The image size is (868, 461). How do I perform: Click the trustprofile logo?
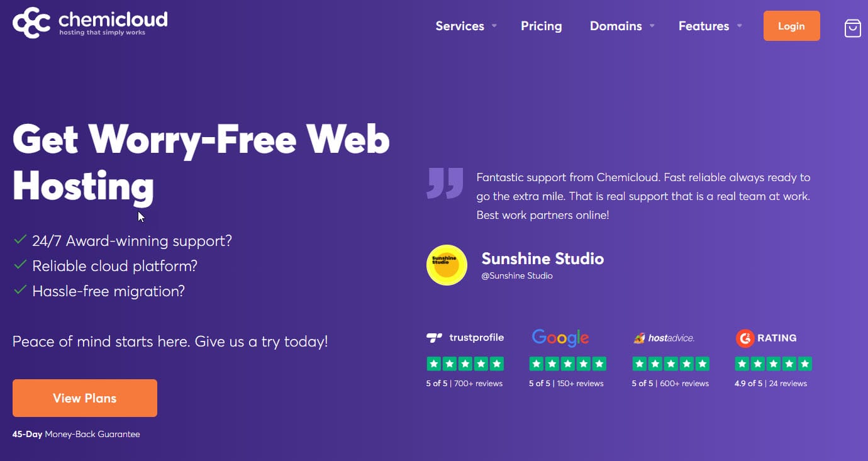[465, 338]
